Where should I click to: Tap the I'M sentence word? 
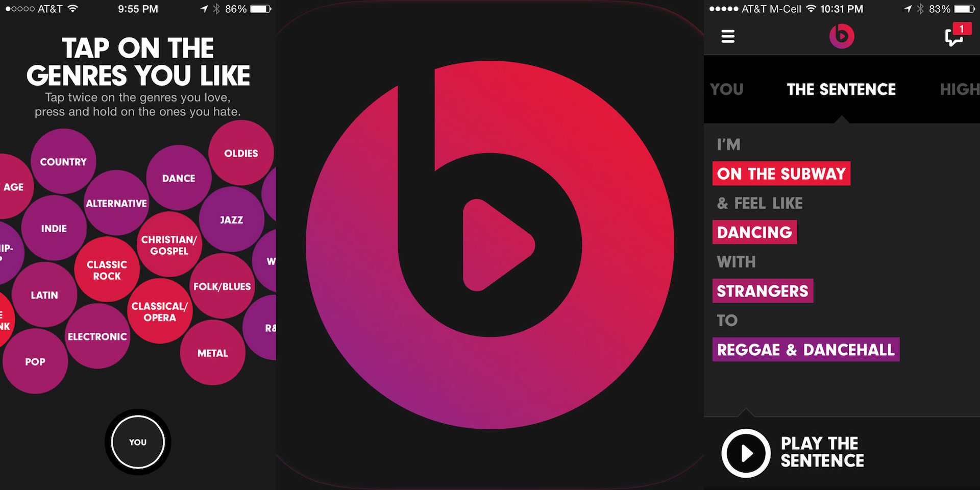tap(728, 144)
